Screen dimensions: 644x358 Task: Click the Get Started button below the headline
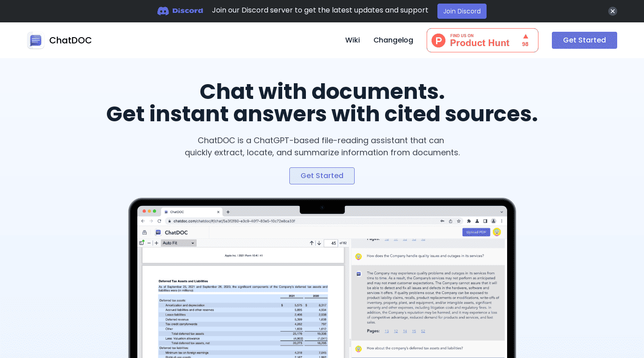(322, 176)
